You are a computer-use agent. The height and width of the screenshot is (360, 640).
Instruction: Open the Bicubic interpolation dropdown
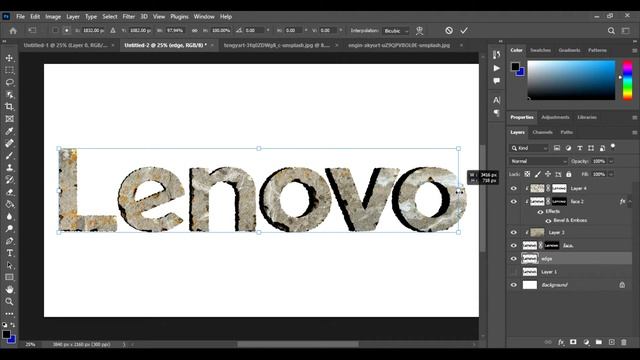point(396,31)
